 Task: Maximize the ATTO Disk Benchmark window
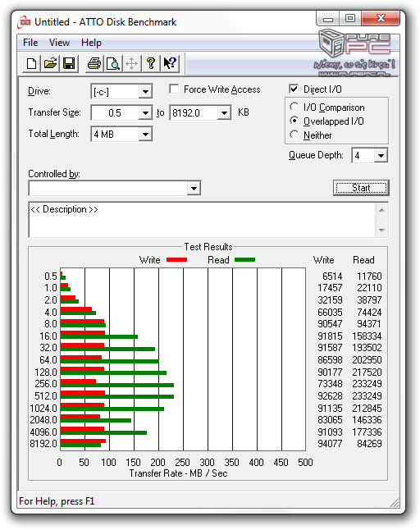[350, 18]
